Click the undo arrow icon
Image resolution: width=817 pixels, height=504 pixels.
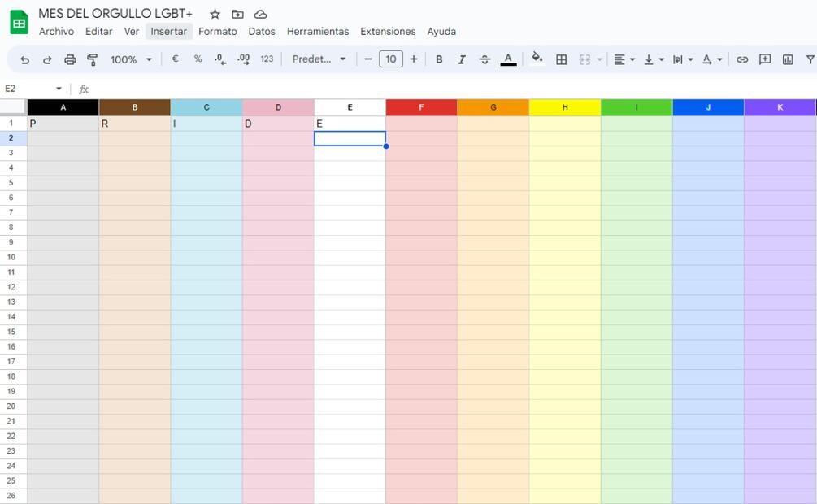click(x=24, y=59)
